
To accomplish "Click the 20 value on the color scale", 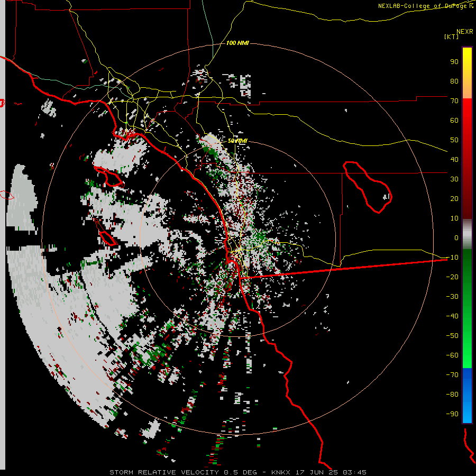I will coord(454,199).
